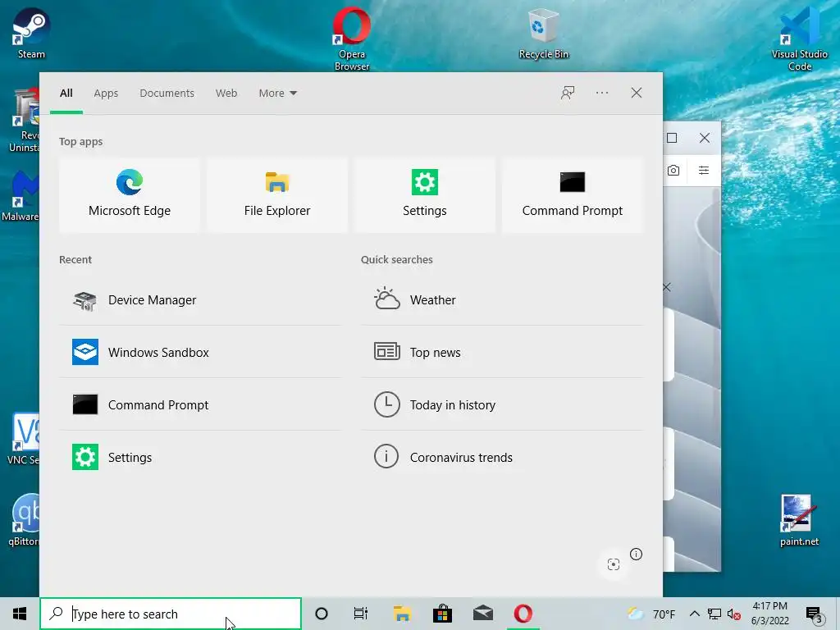This screenshot has height=630, width=840.
Task: Select the Opera Browser desktop shortcut
Action: [351, 39]
